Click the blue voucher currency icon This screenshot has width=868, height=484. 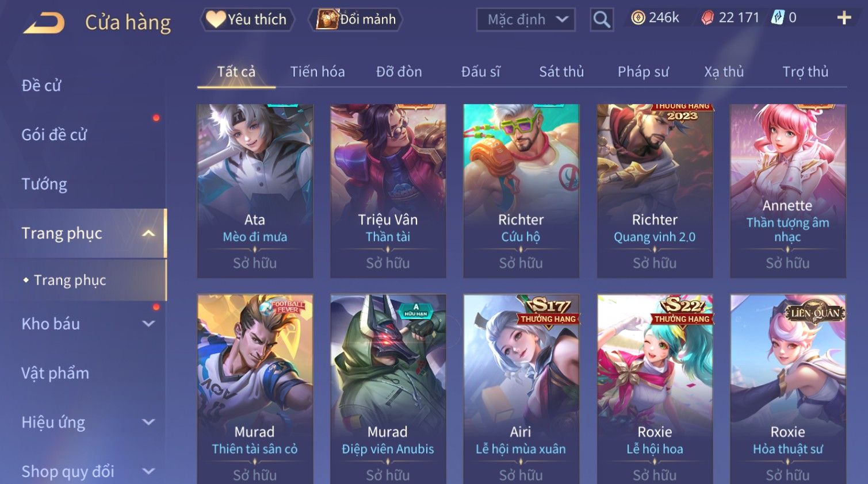coord(778,18)
